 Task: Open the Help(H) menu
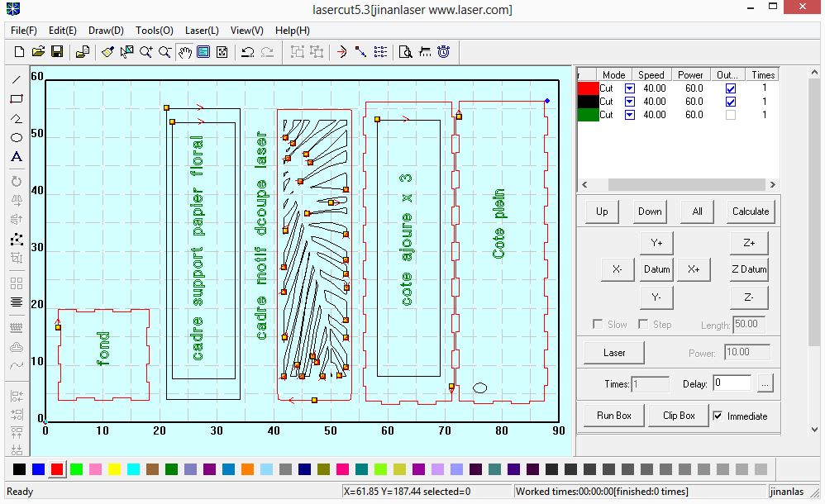point(292,31)
